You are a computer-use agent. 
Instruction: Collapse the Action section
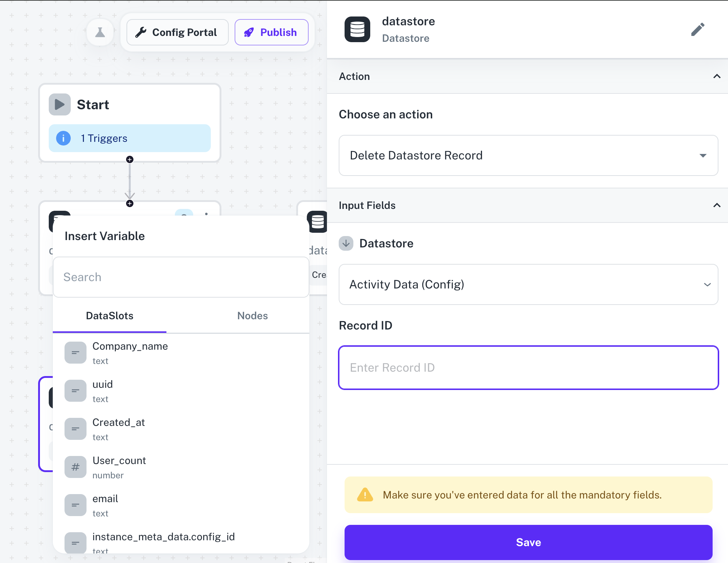[717, 76]
